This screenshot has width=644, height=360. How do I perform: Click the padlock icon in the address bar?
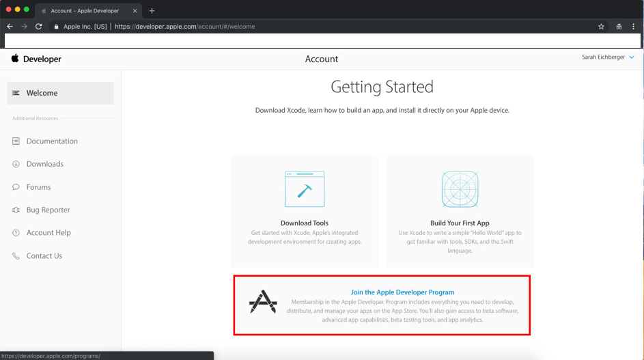56,27
